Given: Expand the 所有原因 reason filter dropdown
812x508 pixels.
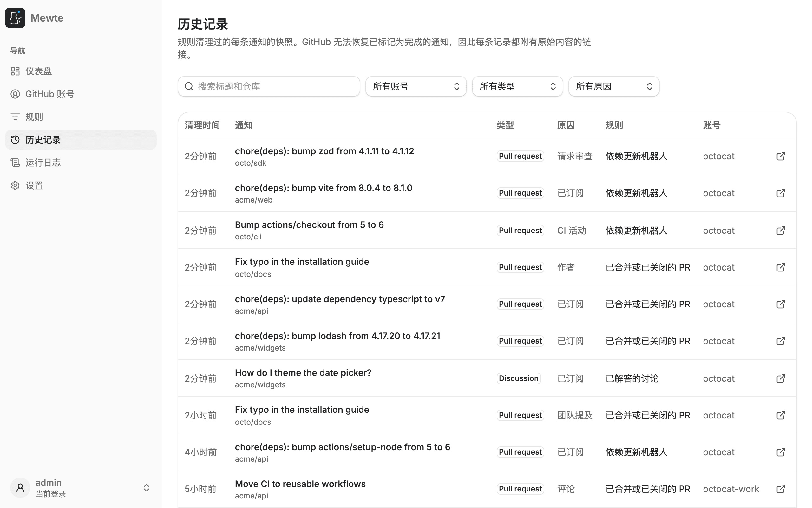Looking at the screenshot, I should pos(614,86).
